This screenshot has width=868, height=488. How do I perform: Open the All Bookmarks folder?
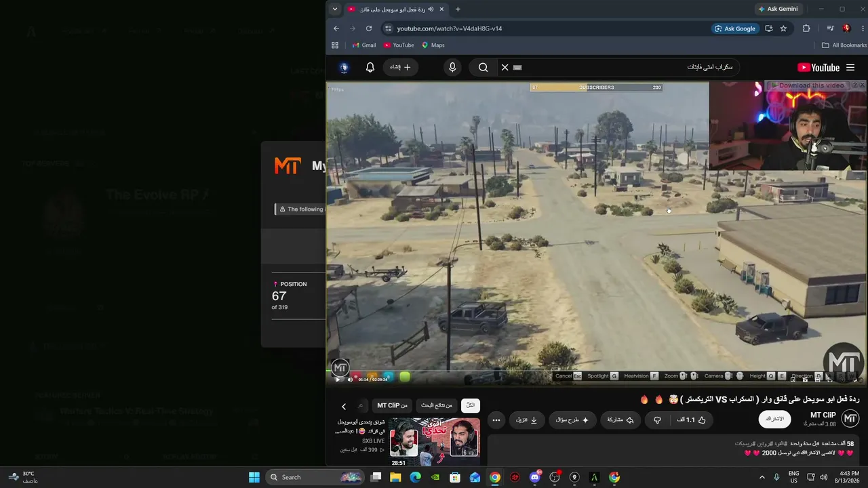[x=844, y=45]
